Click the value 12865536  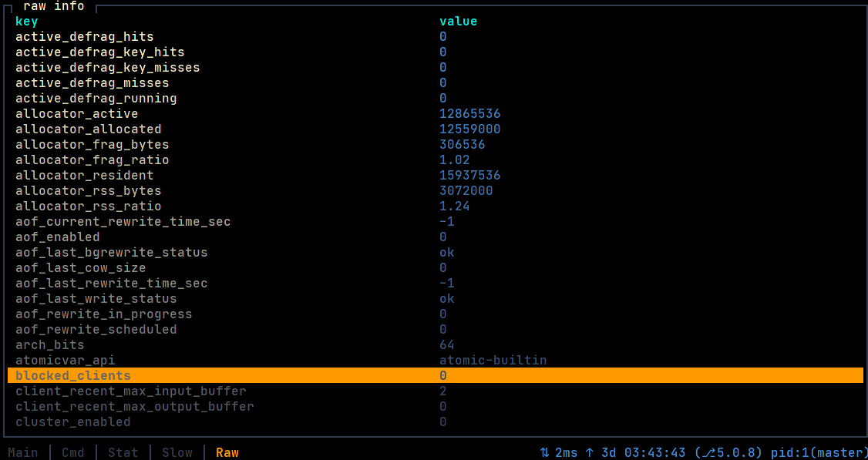(470, 114)
